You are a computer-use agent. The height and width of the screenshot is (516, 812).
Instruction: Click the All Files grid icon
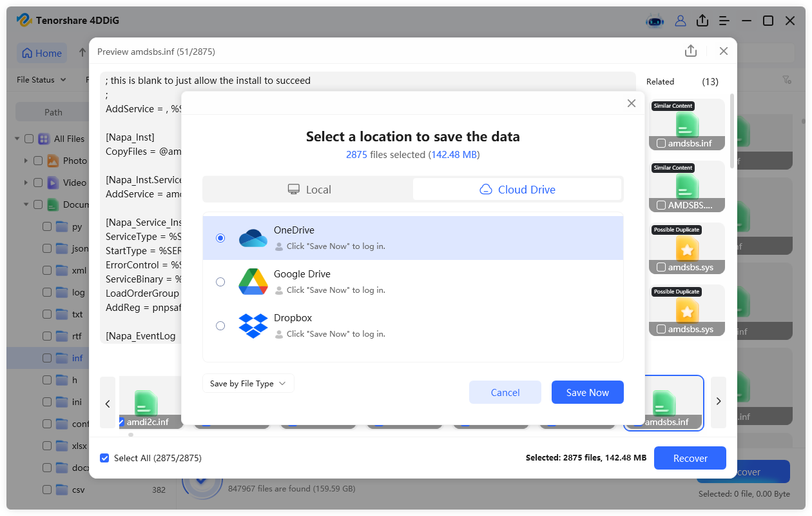(44, 139)
